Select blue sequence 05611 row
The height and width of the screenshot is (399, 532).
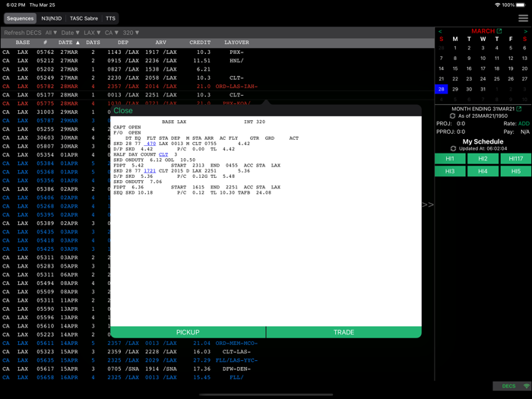[x=217, y=344]
